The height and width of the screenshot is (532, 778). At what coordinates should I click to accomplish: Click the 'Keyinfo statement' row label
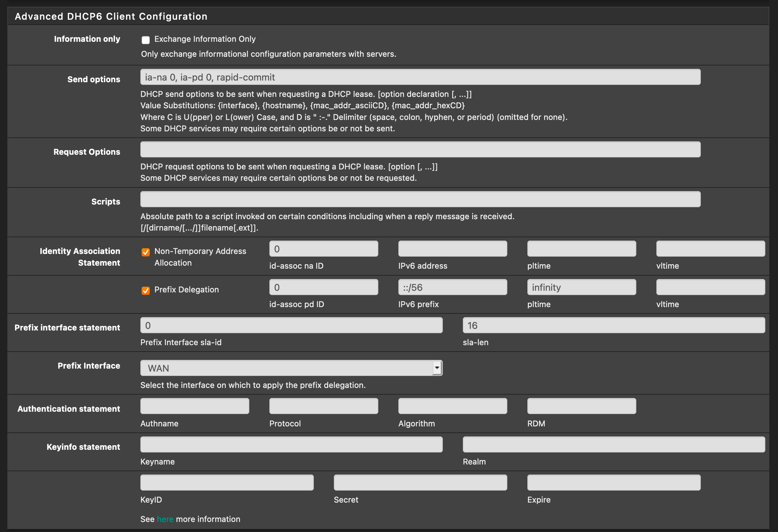click(83, 447)
